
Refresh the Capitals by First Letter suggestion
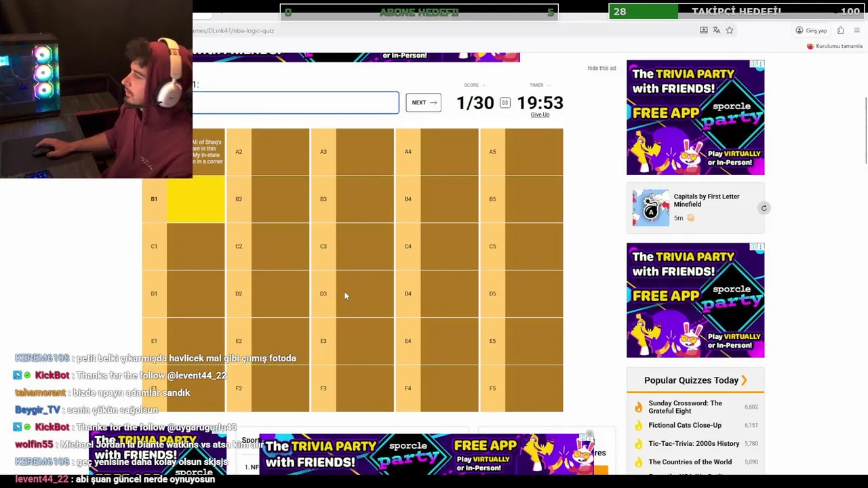pyautogui.click(x=764, y=208)
